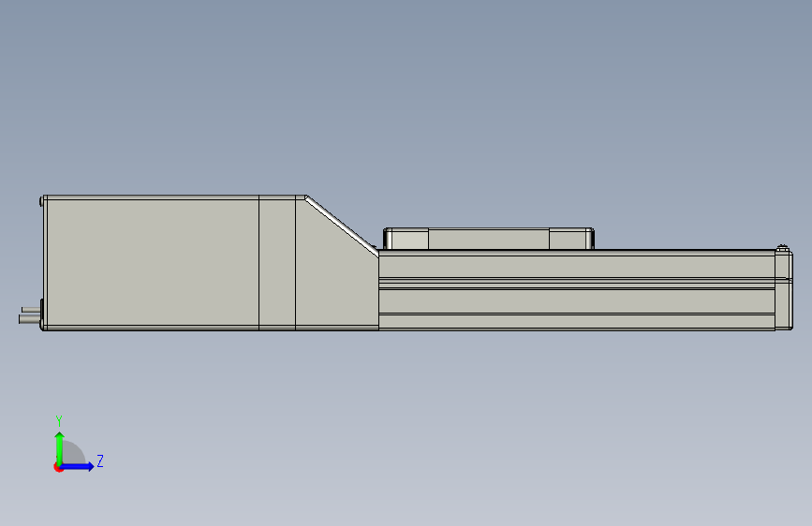Select the cable connector pins on left end
This screenshot has width=812, height=526.
point(30,314)
